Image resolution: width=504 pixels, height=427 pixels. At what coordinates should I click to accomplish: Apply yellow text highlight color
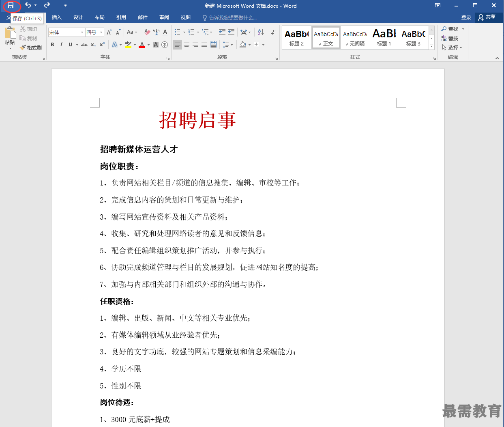coord(128,45)
